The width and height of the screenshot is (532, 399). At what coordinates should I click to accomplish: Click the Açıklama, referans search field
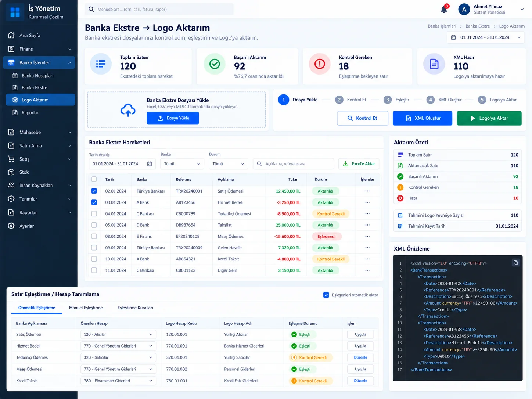click(x=293, y=164)
